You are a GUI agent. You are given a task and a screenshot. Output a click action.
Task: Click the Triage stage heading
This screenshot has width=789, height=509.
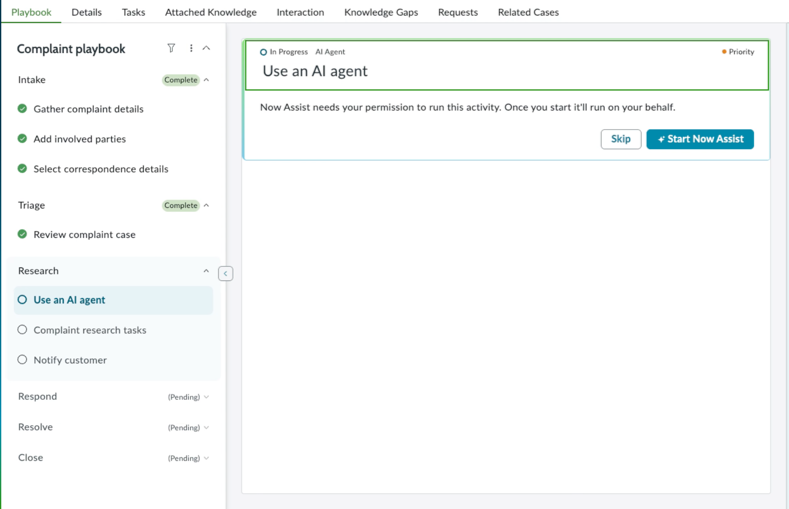pyautogui.click(x=31, y=205)
